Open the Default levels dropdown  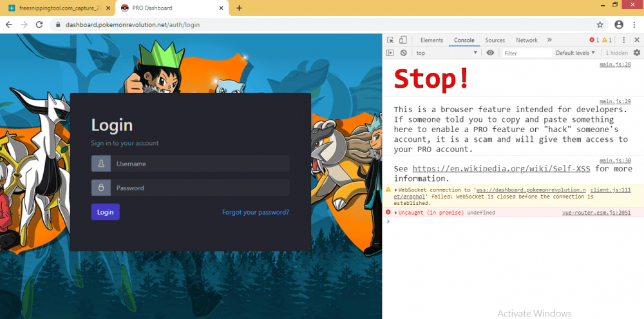575,53
